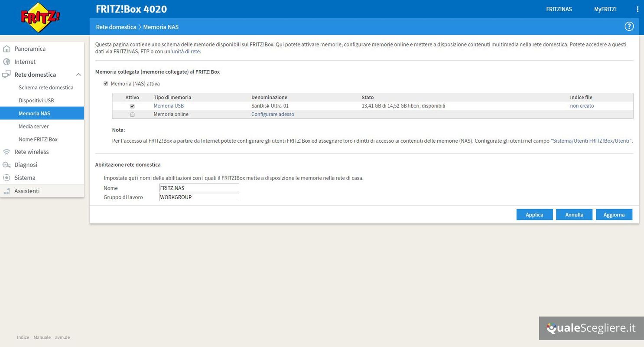The image size is (644, 347).
Task: Open help via question mark icon
Action: tap(629, 26)
